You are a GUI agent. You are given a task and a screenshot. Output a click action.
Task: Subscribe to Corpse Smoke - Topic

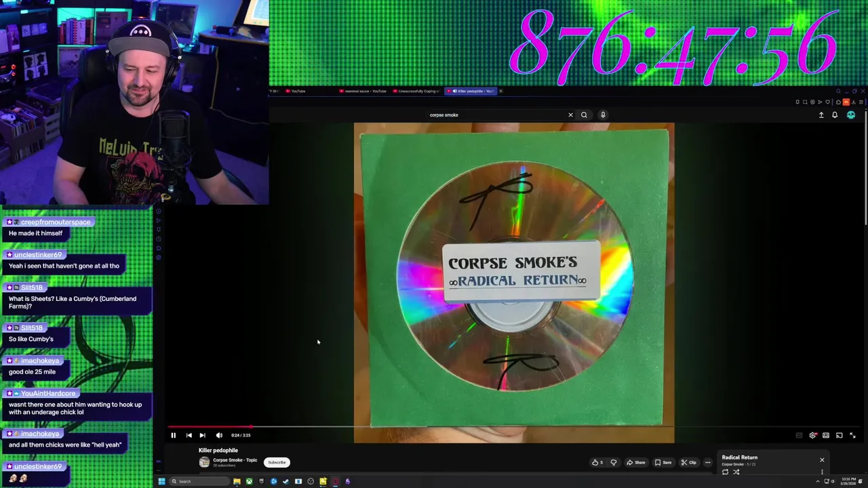[277, 462]
